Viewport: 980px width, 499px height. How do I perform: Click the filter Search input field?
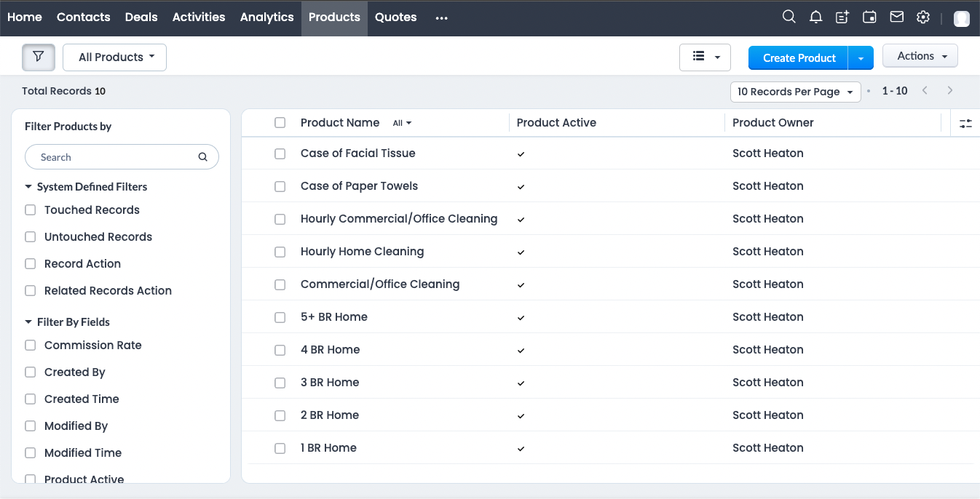tap(116, 157)
